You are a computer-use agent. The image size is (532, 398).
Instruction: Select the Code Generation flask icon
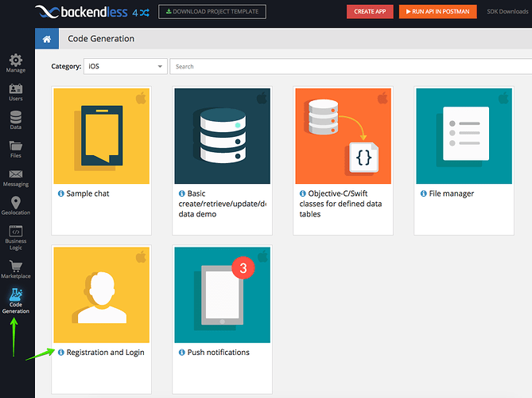[x=16, y=295]
